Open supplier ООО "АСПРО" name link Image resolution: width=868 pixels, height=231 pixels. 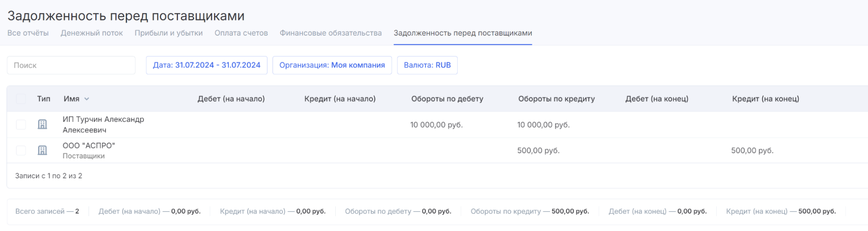pyautogui.click(x=89, y=146)
